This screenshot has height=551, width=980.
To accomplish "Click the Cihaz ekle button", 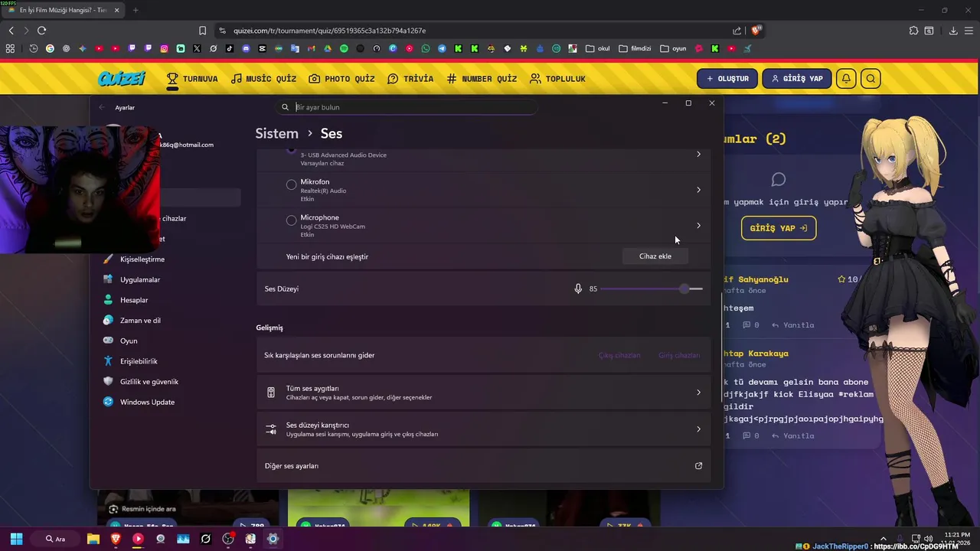I will (655, 256).
